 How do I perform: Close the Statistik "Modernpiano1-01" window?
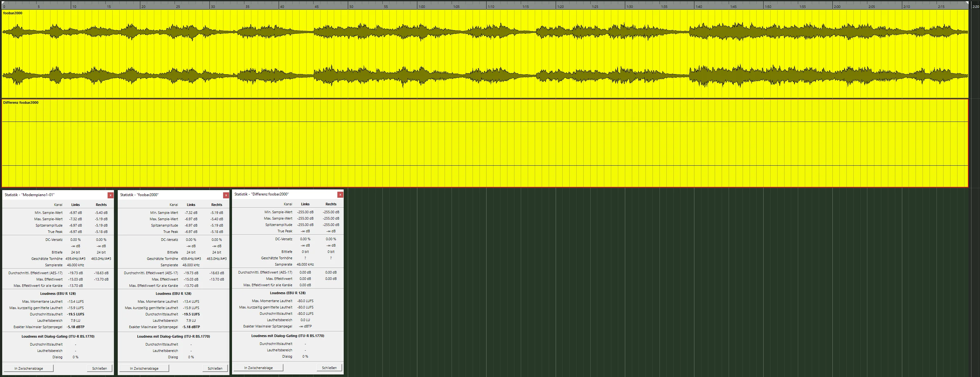tap(110, 195)
